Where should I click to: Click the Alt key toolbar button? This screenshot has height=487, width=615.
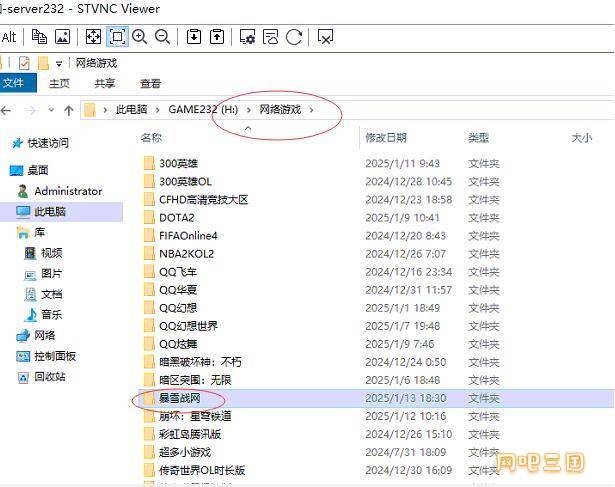pyautogui.click(x=9, y=37)
